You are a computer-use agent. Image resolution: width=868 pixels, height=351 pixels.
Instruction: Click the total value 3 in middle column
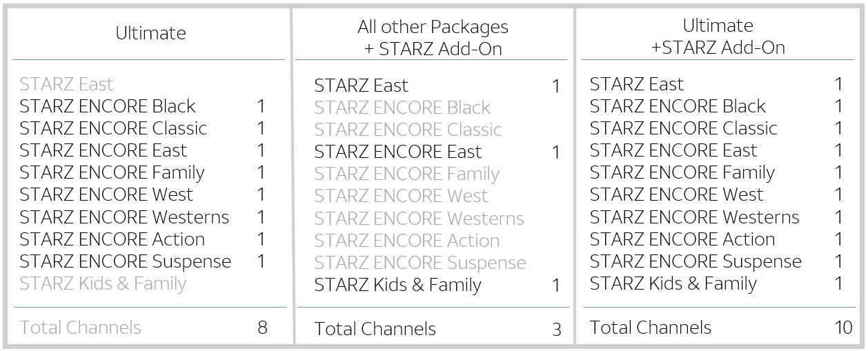[556, 330]
